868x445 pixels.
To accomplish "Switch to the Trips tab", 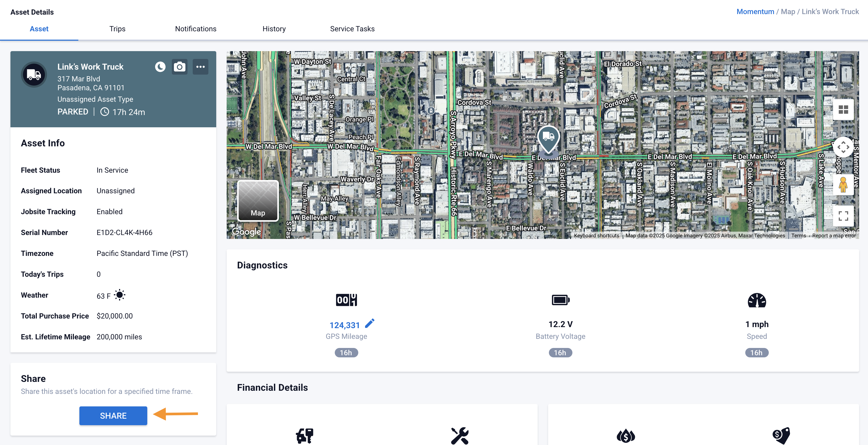I will coord(117,29).
